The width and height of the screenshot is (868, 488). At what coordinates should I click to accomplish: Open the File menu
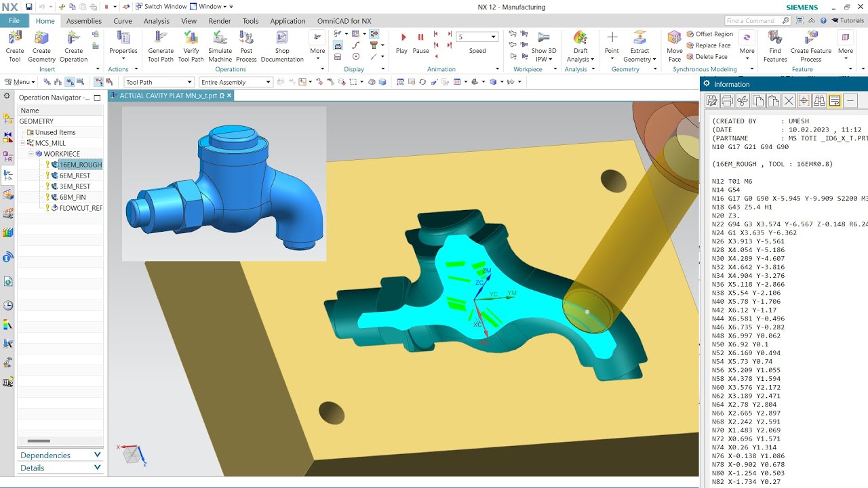tap(14, 21)
